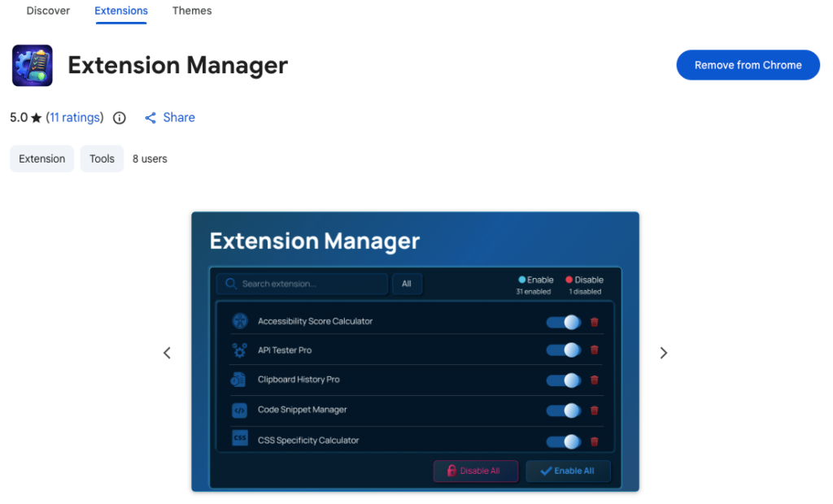Go to next screenshot with right chevron
This screenshot has height=504, width=833.
pyautogui.click(x=663, y=353)
